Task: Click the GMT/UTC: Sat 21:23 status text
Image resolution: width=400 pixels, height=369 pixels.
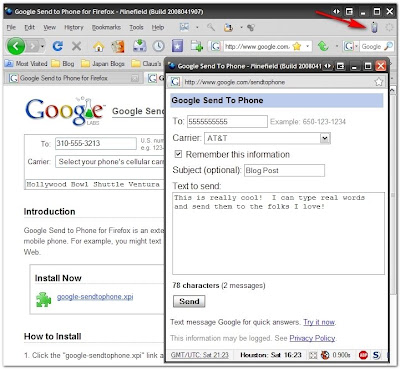Action: pos(200,355)
